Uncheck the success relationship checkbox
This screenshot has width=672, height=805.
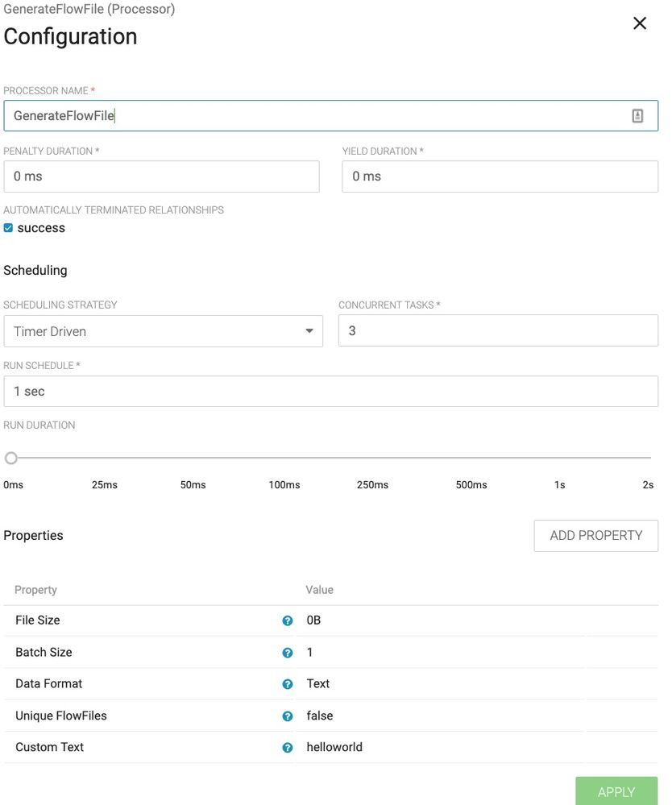(x=9, y=228)
